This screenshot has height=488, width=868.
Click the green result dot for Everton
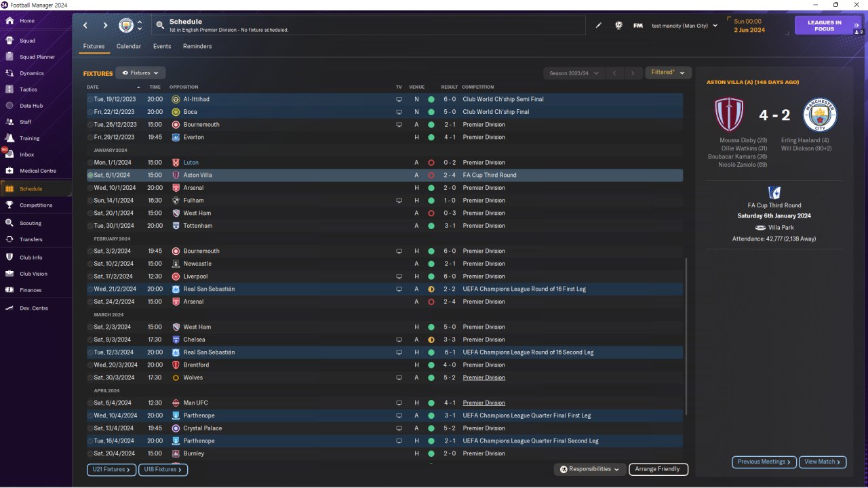click(x=431, y=138)
